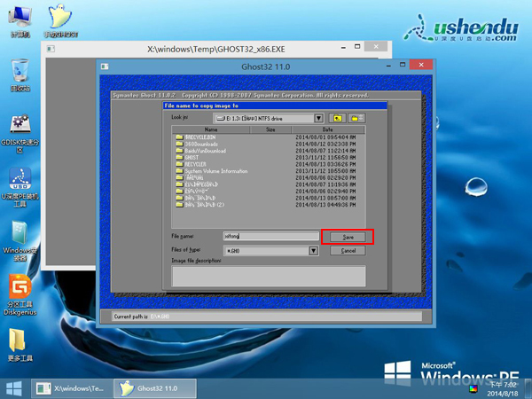Minimize the GHOST32_x86.EXE window
The height and width of the screenshot is (399, 532).
[x=344, y=47]
